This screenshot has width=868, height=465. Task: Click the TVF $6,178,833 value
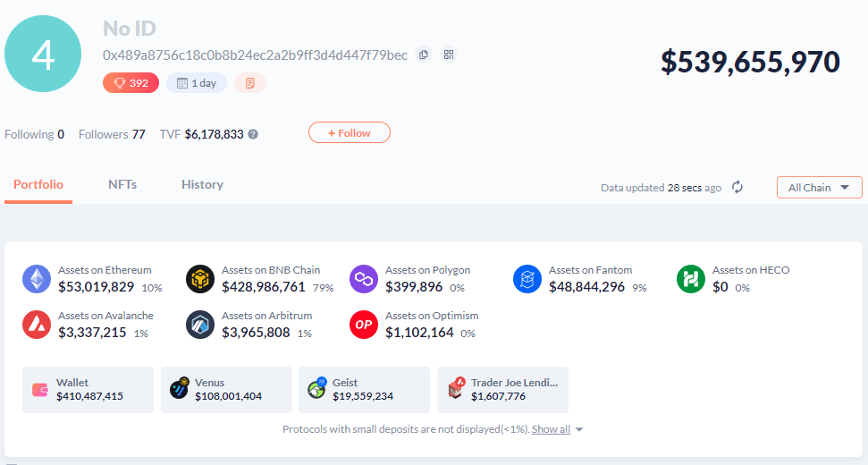pos(215,134)
